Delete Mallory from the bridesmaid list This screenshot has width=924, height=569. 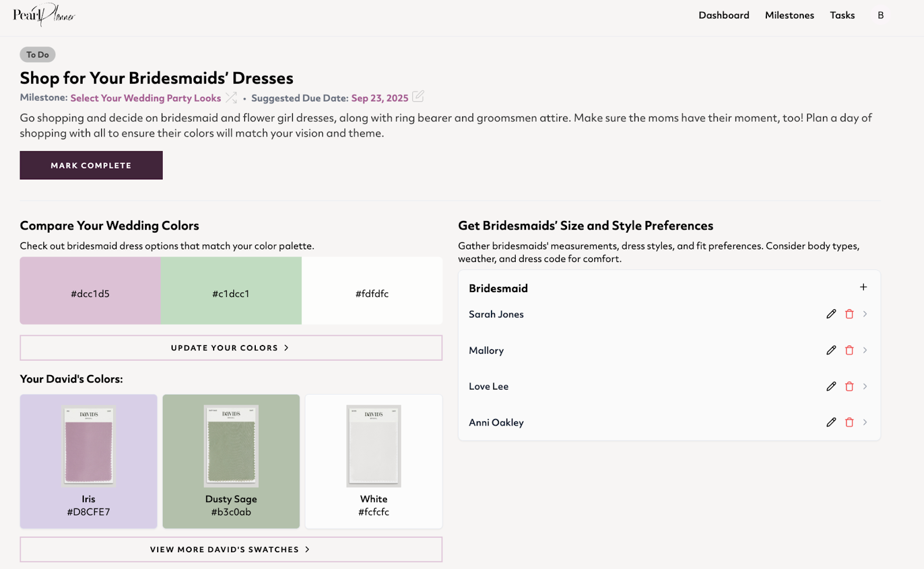[849, 350]
